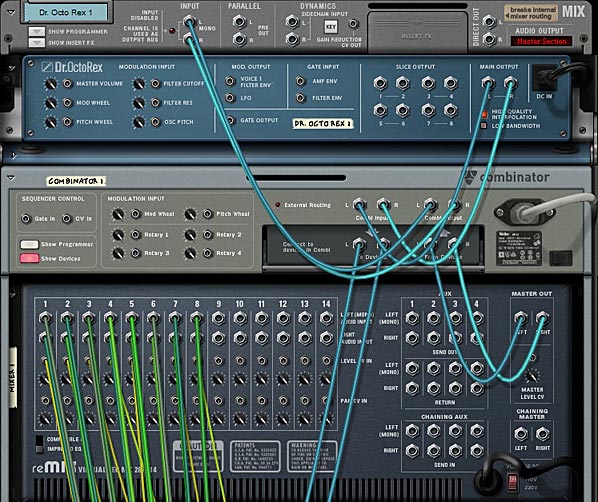Click the DR. OCTO REX 1 tape label
The width and height of the screenshot is (598, 502).
coord(323,124)
